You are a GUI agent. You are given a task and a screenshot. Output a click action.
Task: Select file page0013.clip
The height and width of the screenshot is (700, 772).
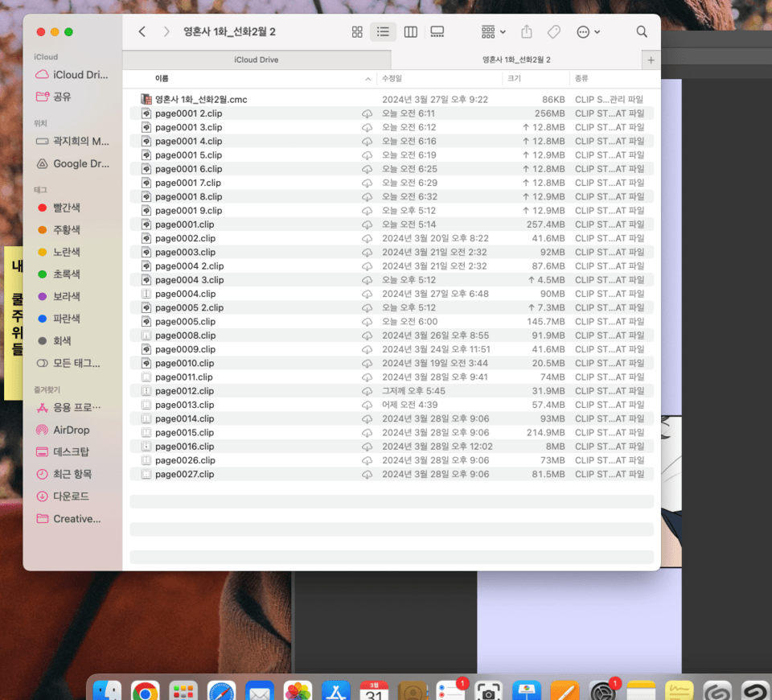392,405
